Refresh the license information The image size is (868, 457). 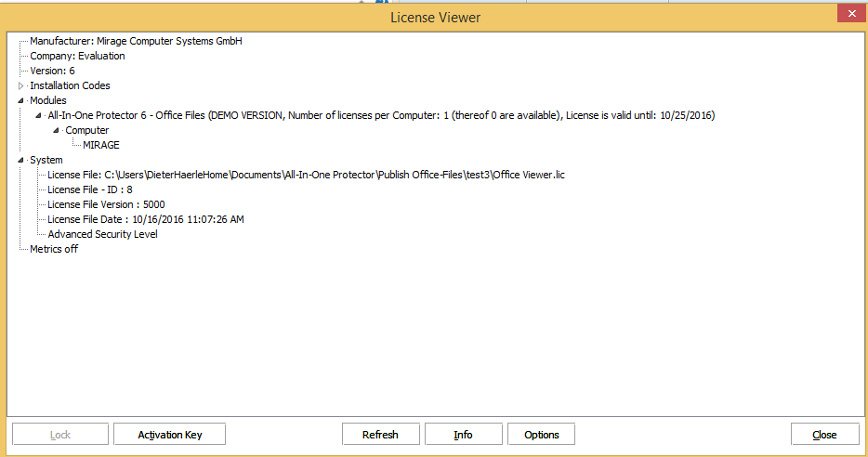[x=380, y=435]
